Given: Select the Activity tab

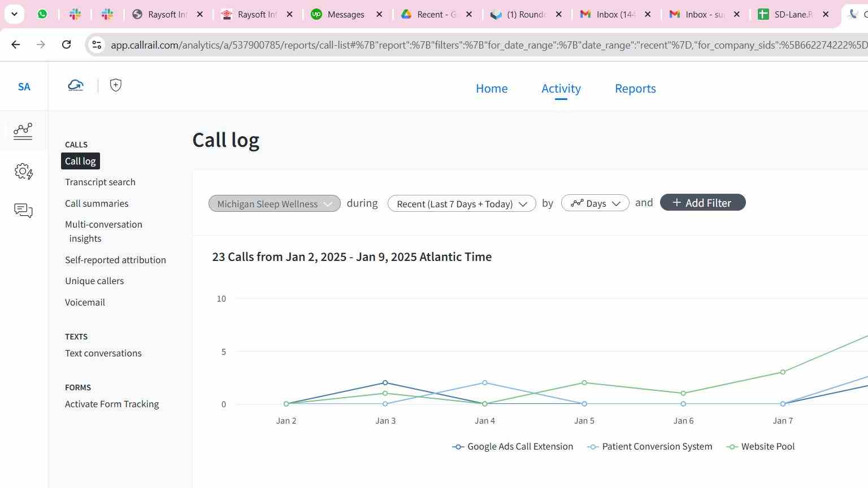Looking at the screenshot, I should pyautogui.click(x=561, y=89).
